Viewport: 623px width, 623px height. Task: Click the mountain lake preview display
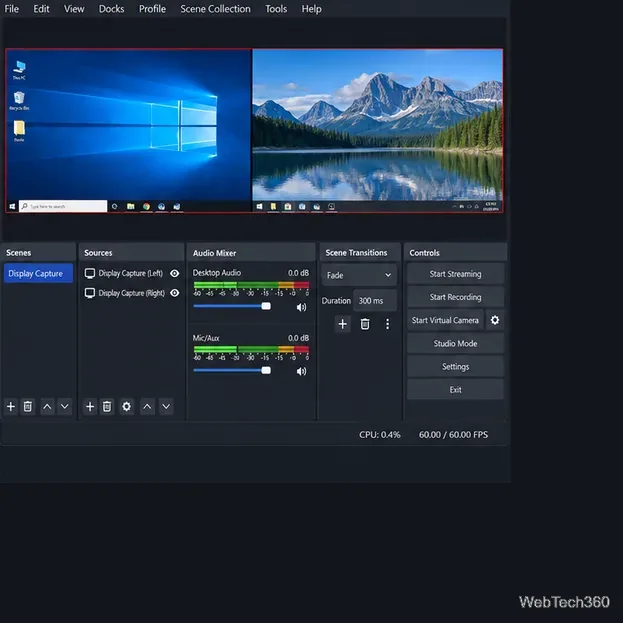point(377,130)
